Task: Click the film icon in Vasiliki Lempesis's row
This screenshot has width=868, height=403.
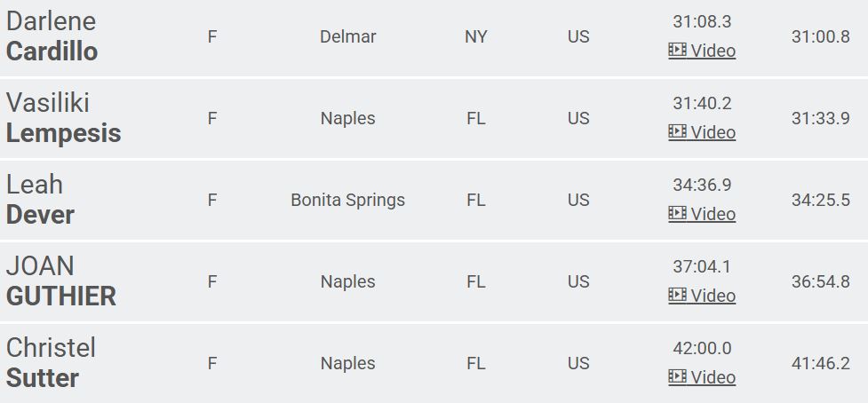Action: point(677,132)
